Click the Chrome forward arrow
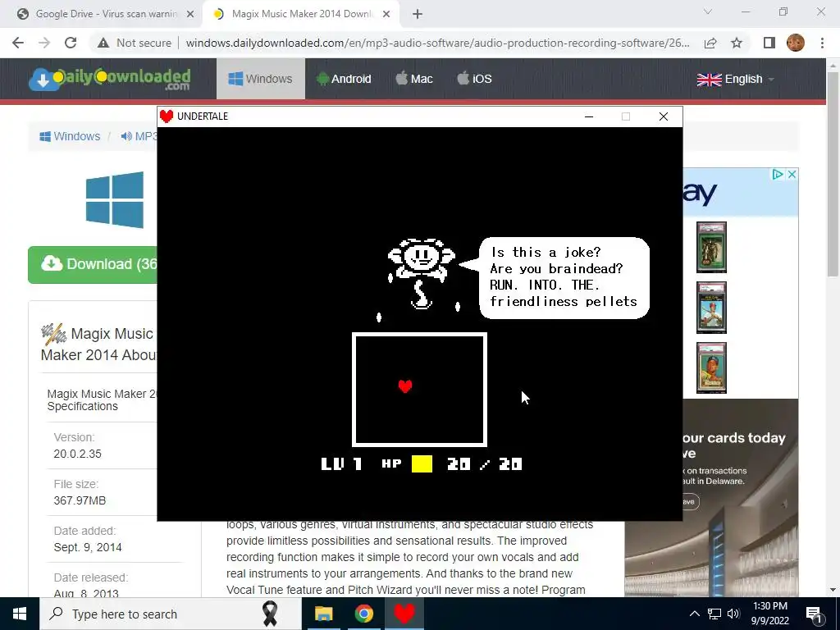The width and height of the screenshot is (840, 630). pyautogui.click(x=44, y=43)
